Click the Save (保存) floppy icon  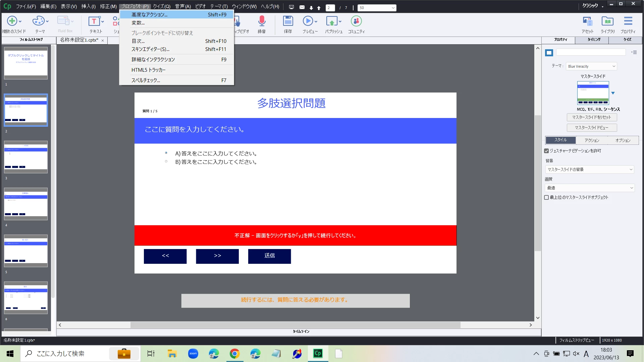(288, 21)
